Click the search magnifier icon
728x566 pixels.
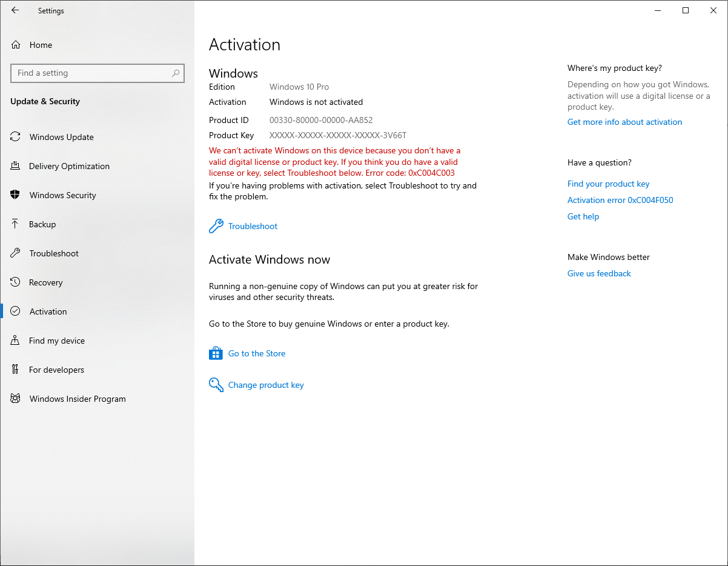coord(176,73)
